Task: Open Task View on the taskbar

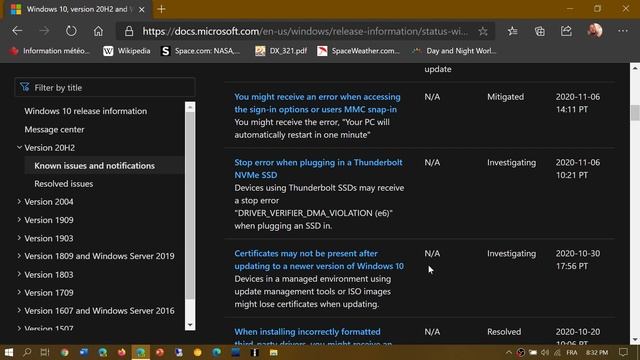Action: 45,352
